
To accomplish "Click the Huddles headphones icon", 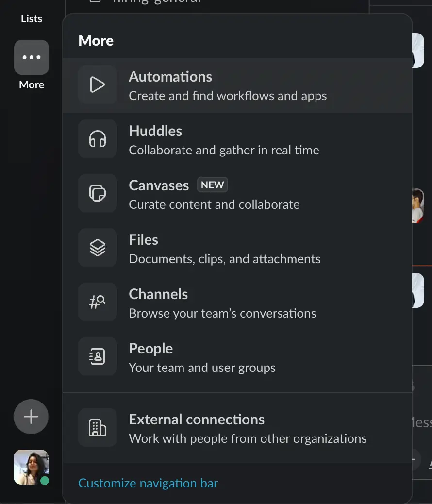I will click(x=98, y=139).
